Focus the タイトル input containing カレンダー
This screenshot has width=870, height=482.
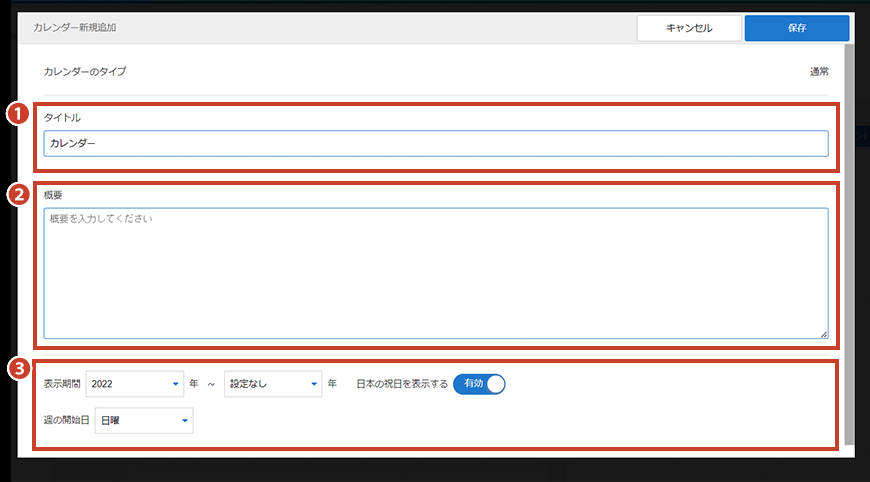pyautogui.click(x=435, y=144)
